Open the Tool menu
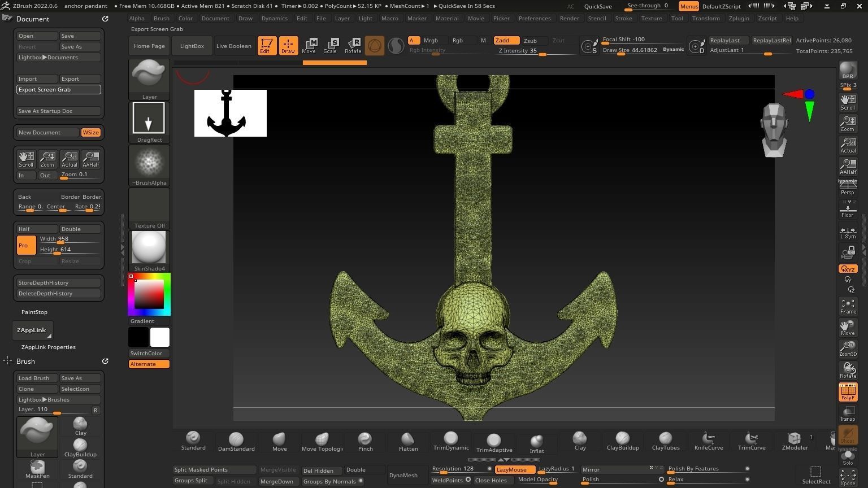868x488 pixels. click(676, 18)
